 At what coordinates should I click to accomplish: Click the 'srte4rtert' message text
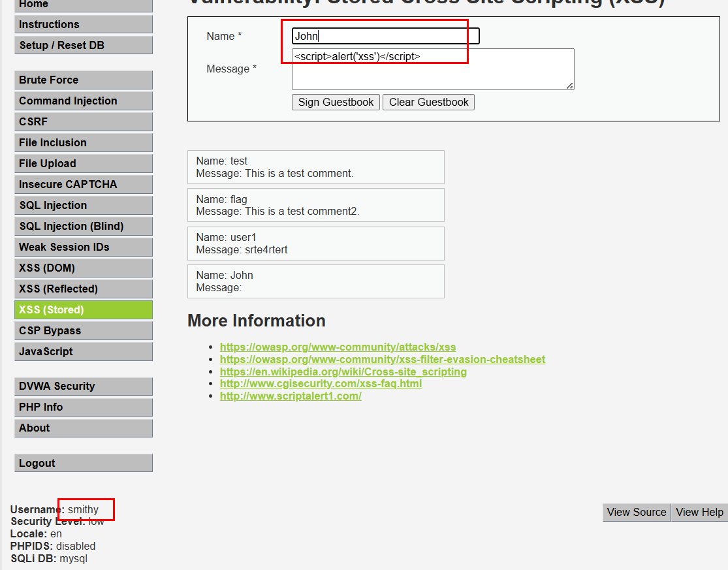266,249
